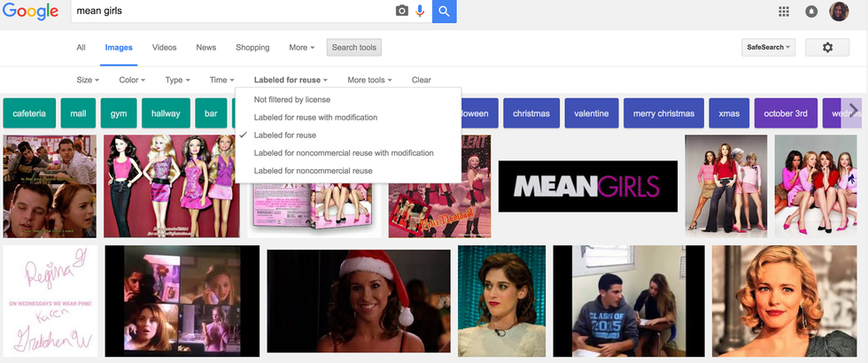Screen dimensions: 868x363
Task: Switch to the Videos tab
Action: tap(164, 48)
